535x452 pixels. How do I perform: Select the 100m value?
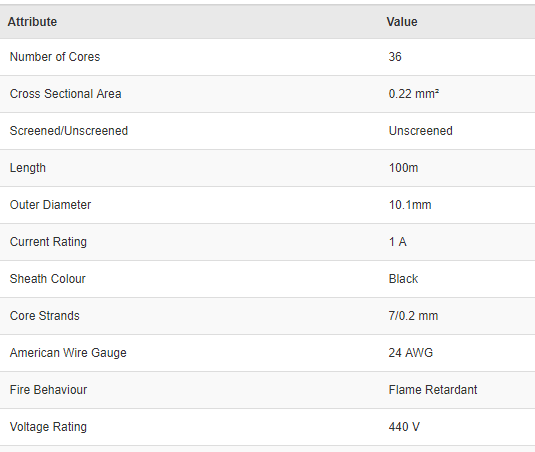click(x=403, y=168)
